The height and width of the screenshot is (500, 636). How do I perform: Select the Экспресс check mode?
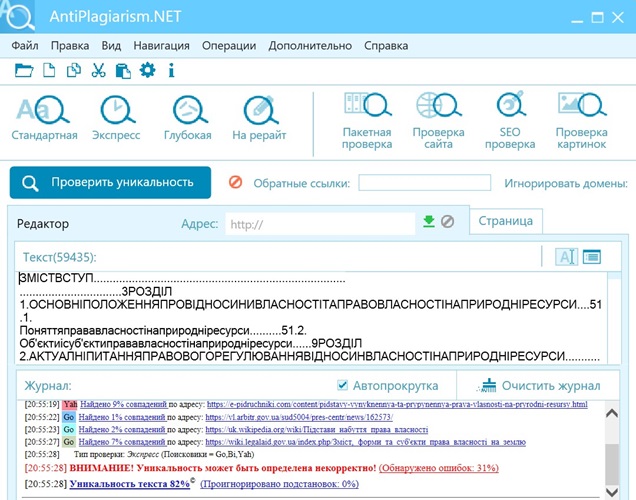click(x=116, y=118)
